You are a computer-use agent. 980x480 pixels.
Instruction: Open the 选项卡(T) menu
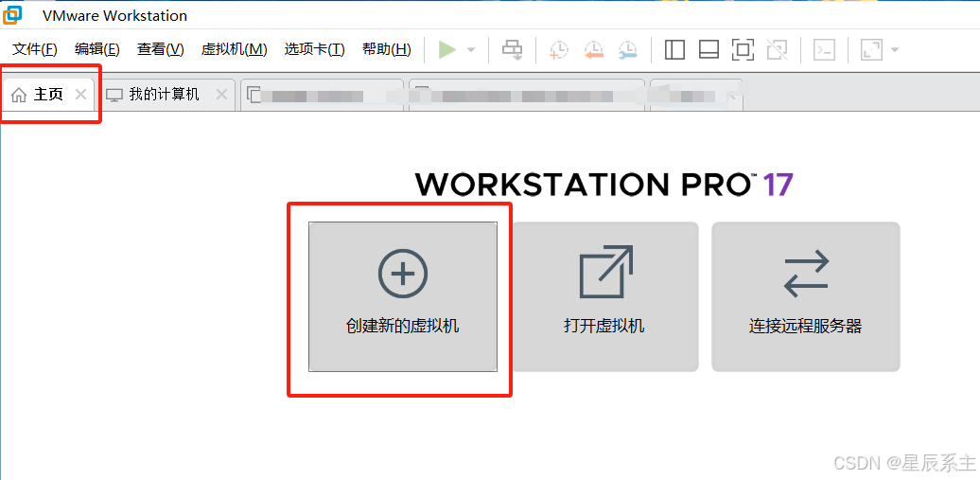pos(314,49)
